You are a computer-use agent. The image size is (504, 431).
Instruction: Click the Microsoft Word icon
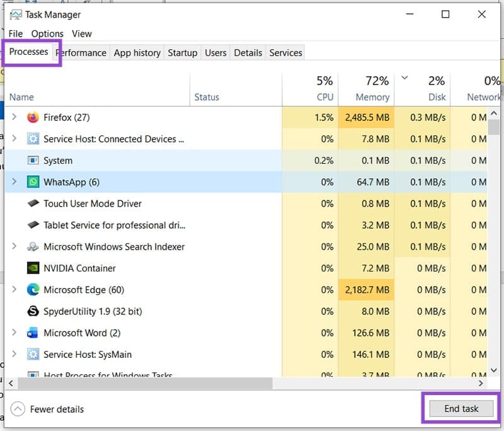[x=33, y=333]
